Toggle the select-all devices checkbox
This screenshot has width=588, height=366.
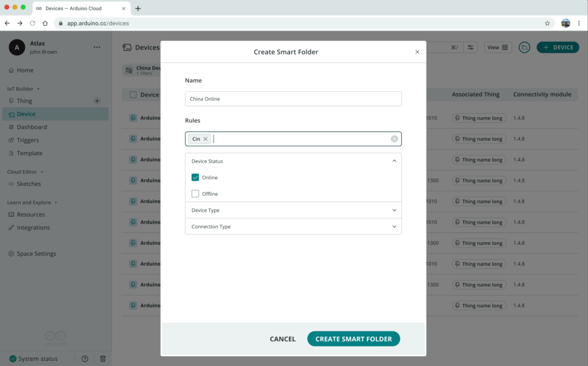tap(133, 95)
